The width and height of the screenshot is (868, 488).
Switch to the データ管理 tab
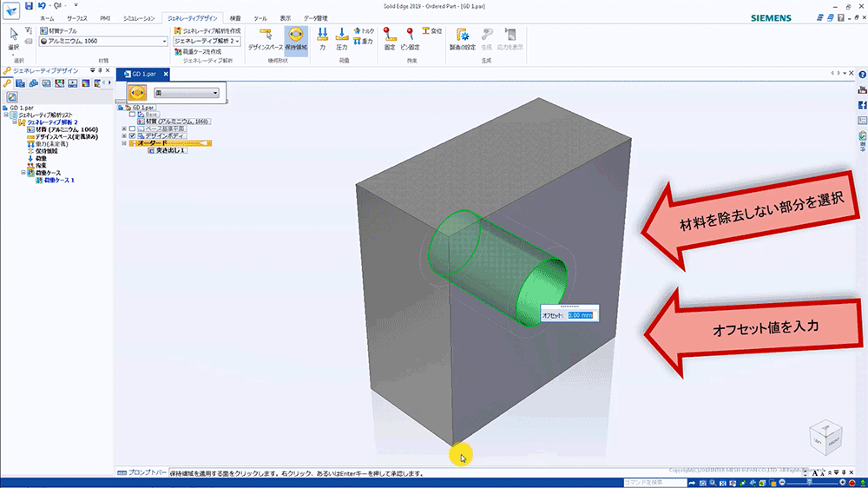click(316, 18)
